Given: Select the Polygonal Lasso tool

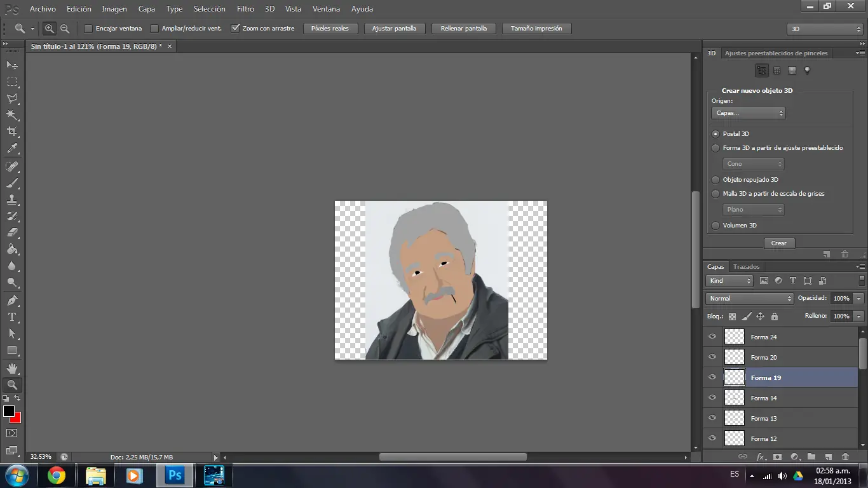Looking at the screenshot, I should tap(12, 98).
